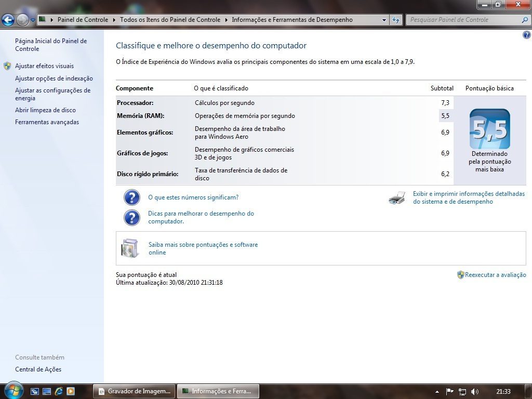Image resolution: width=532 pixels, height=399 pixels.
Task: Launch Windows Media Player from quick launch
Action: click(71, 391)
